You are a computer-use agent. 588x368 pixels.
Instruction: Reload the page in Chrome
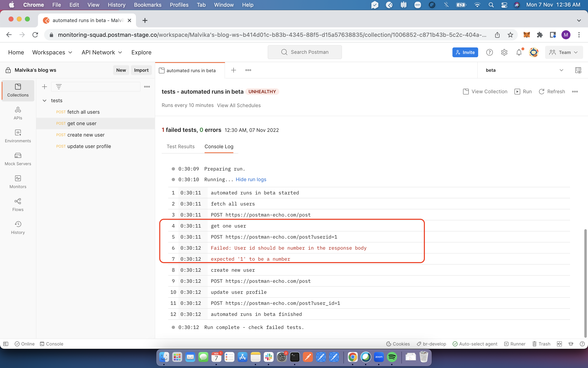35,35
